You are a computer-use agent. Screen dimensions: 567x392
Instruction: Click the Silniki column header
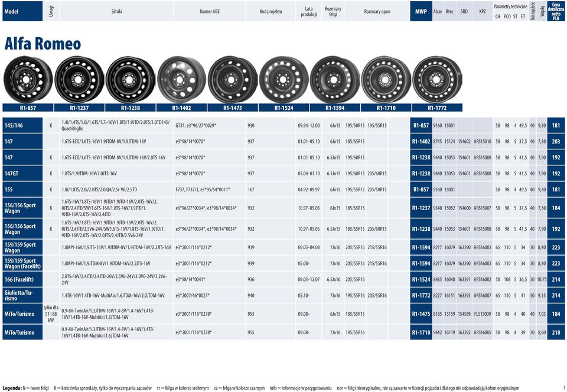tap(116, 11)
